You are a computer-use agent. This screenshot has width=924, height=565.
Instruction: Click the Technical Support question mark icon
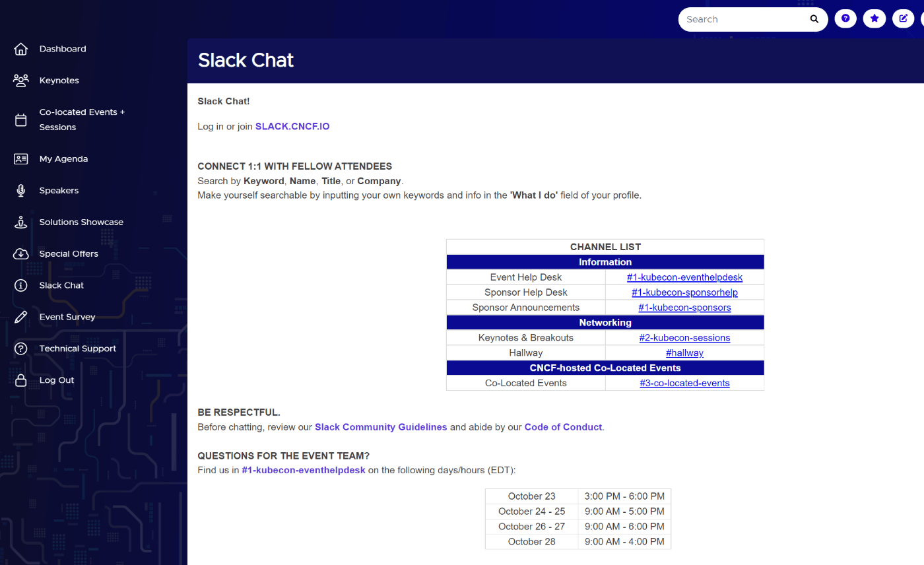21,349
